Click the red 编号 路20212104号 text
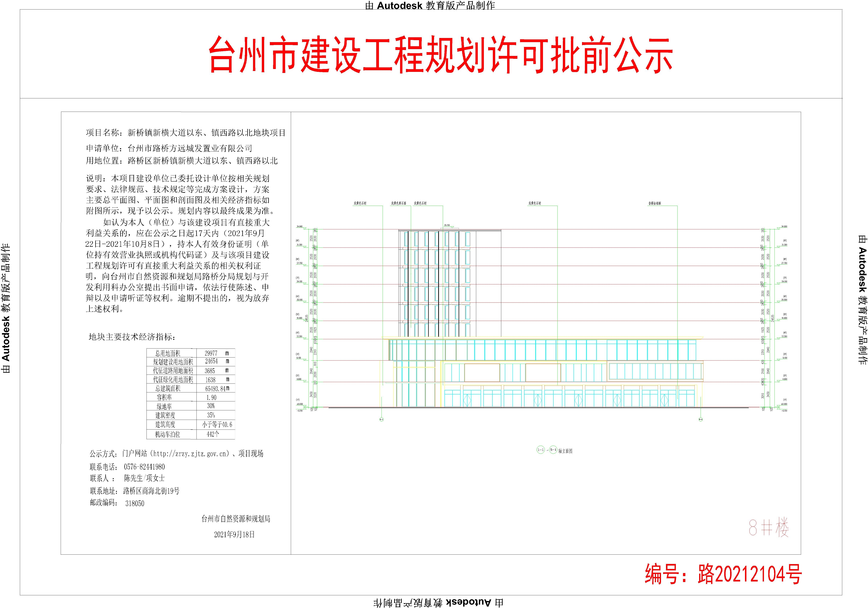The width and height of the screenshot is (868, 608). [723, 574]
